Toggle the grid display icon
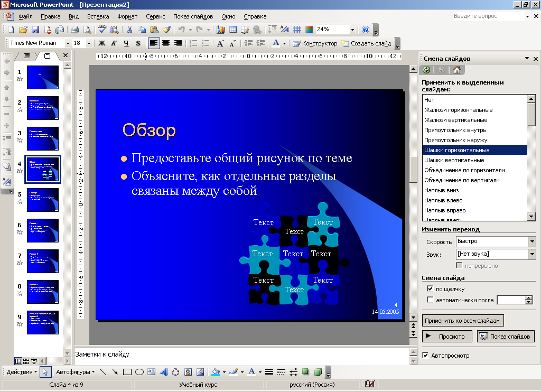The height and width of the screenshot is (392, 541). coord(297,30)
